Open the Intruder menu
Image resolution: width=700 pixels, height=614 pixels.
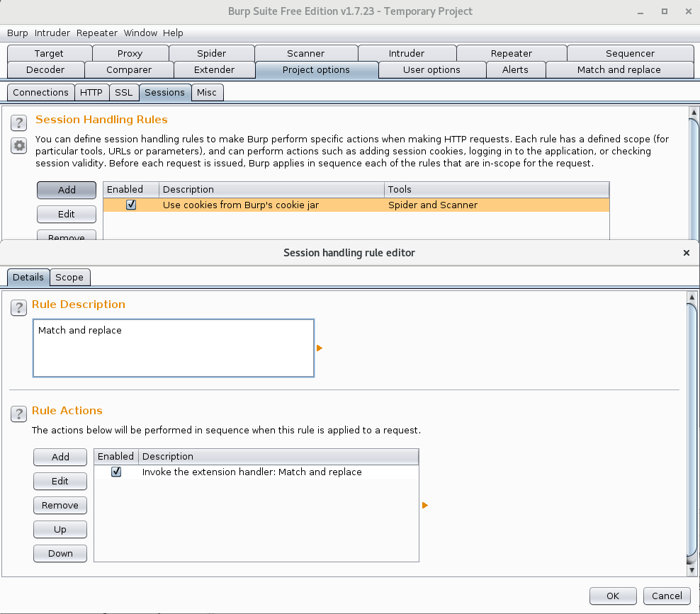52,33
